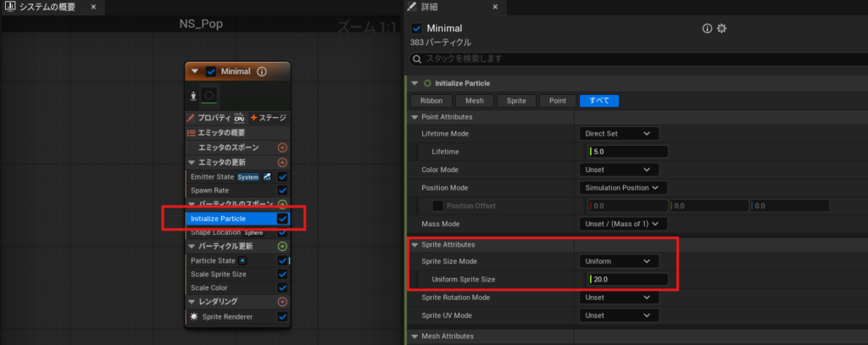Click the CPU sim target icon

click(x=239, y=118)
